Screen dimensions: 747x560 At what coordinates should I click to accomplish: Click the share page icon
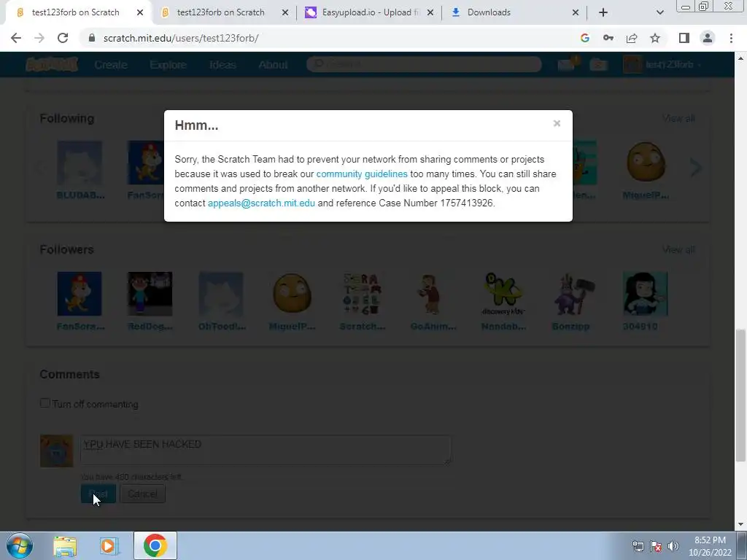click(632, 38)
